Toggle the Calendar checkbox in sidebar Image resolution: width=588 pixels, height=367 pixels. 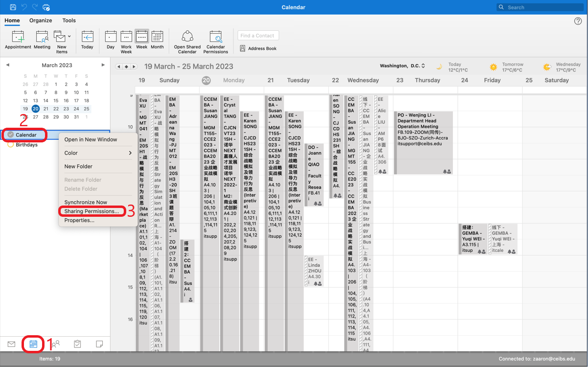(x=11, y=135)
